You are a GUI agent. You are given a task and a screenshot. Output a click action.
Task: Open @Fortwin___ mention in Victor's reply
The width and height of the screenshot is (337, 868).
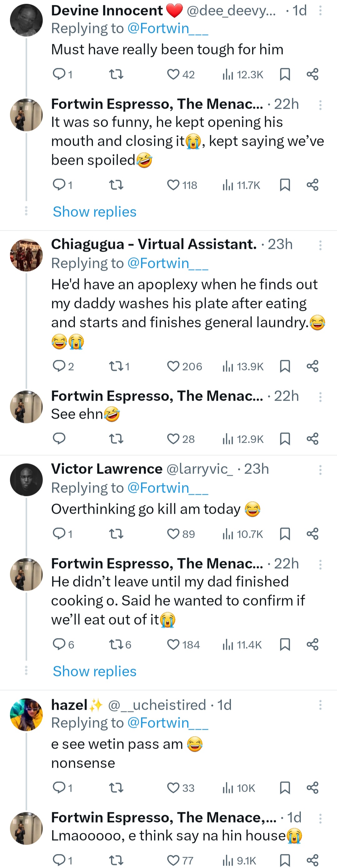[x=168, y=488]
